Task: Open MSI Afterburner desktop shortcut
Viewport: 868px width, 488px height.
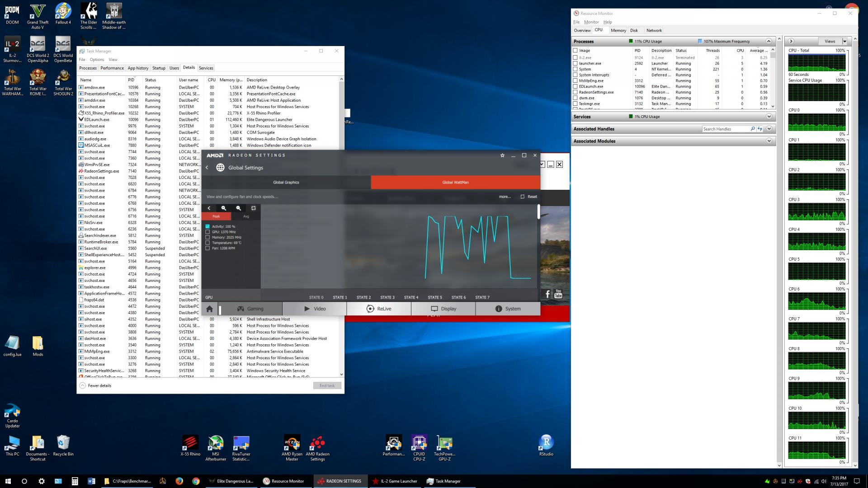Action: point(216,448)
